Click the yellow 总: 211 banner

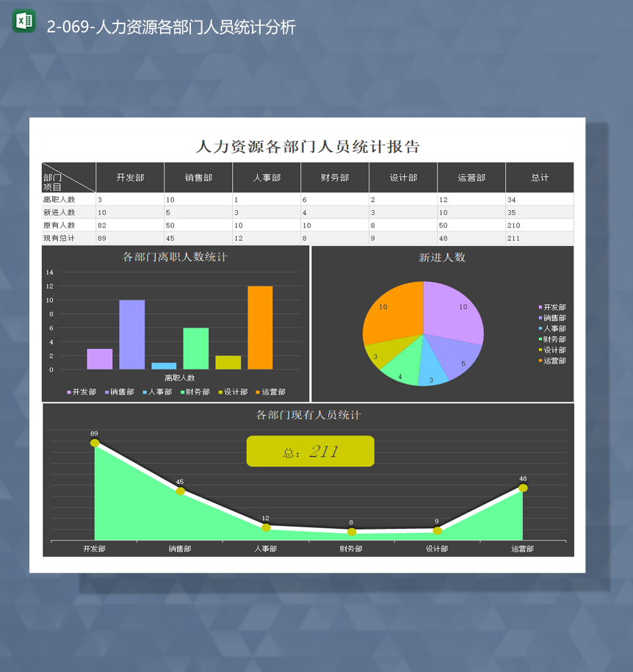[x=310, y=451]
